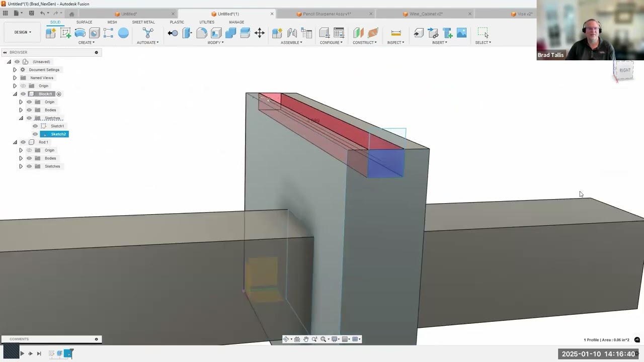Click Offset Plane construct icon
The height and width of the screenshot is (362, 644).
pos(358,33)
